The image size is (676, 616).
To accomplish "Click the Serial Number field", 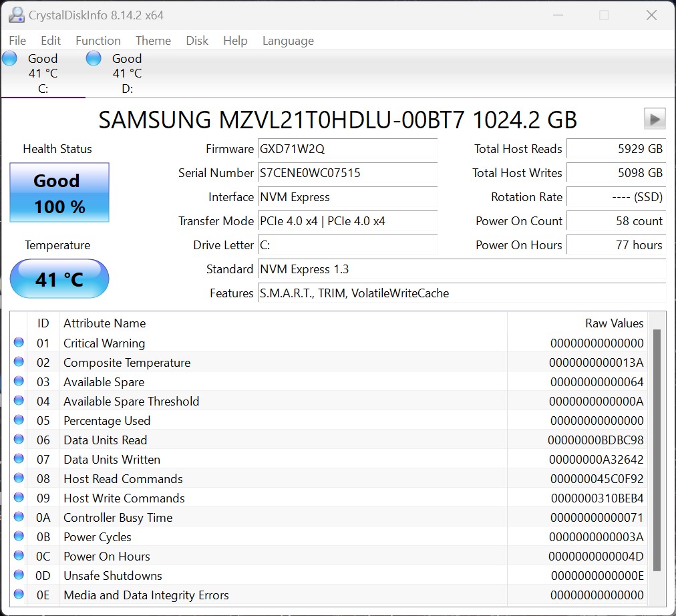I will [x=347, y=173].
